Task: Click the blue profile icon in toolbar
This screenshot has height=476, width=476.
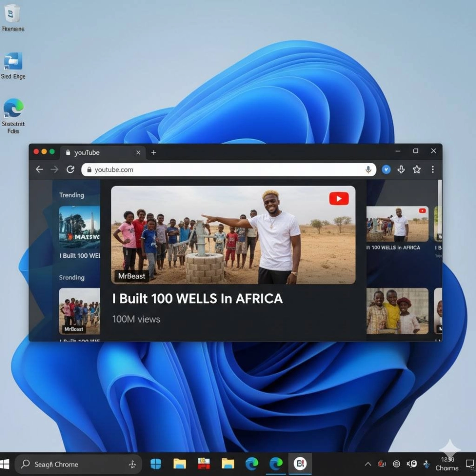Action: [x=386, y=169]
